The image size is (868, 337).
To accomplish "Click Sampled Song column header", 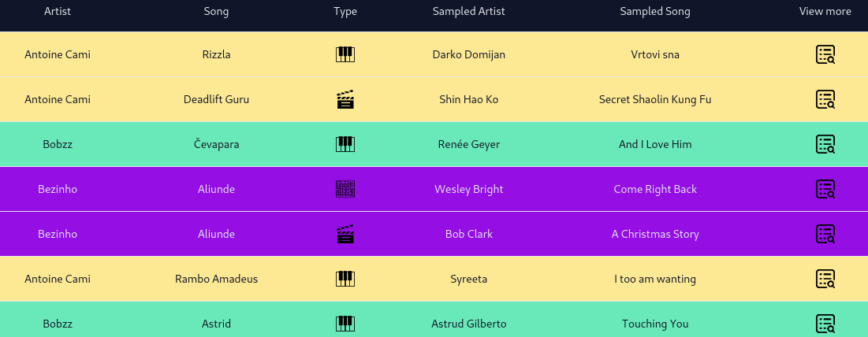I will pos(655,11).
